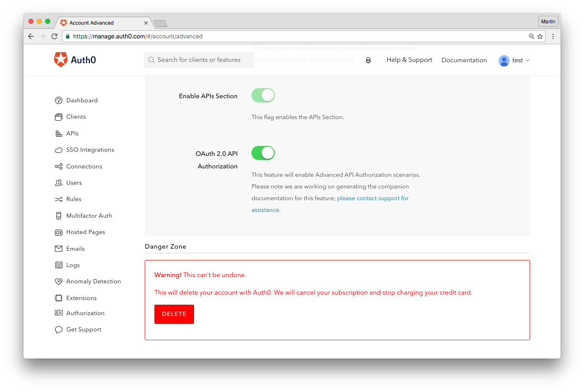Click the Extensions chip icon

[59, 298]
